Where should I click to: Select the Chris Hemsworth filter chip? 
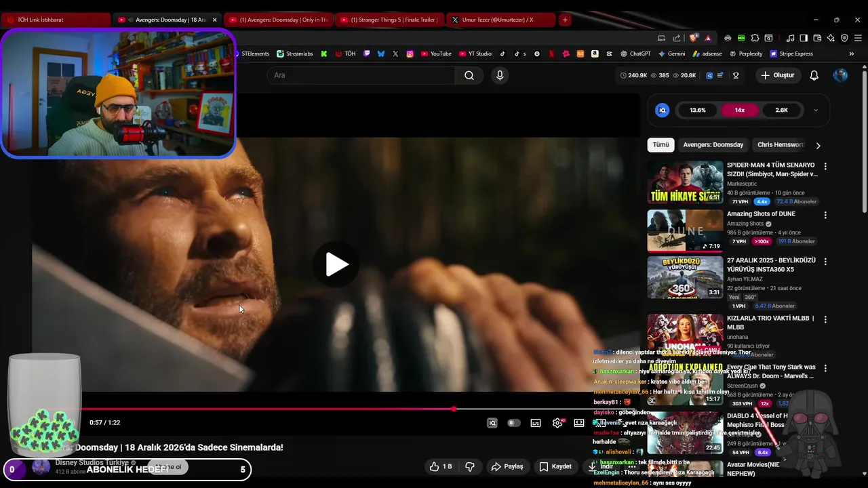(x=781, y=145)
